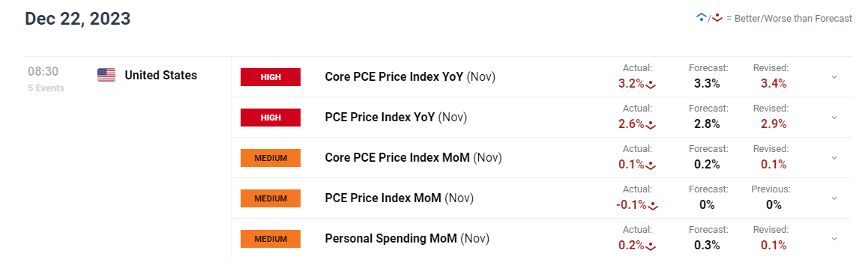Click worse-than-forecast icon beside Core PCE MoM 0.1%
Image resolution: width=868 pixels, height=277 pixels.
pyautogui.click(x=651, y=165)
